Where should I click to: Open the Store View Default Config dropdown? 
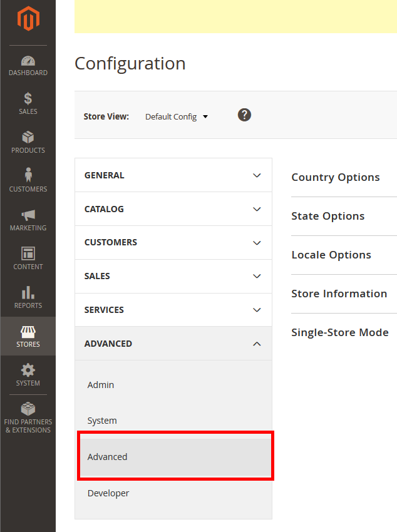point(176,117)
